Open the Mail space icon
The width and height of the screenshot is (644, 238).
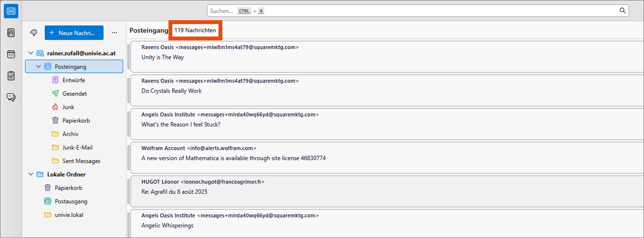pos(11,11)
